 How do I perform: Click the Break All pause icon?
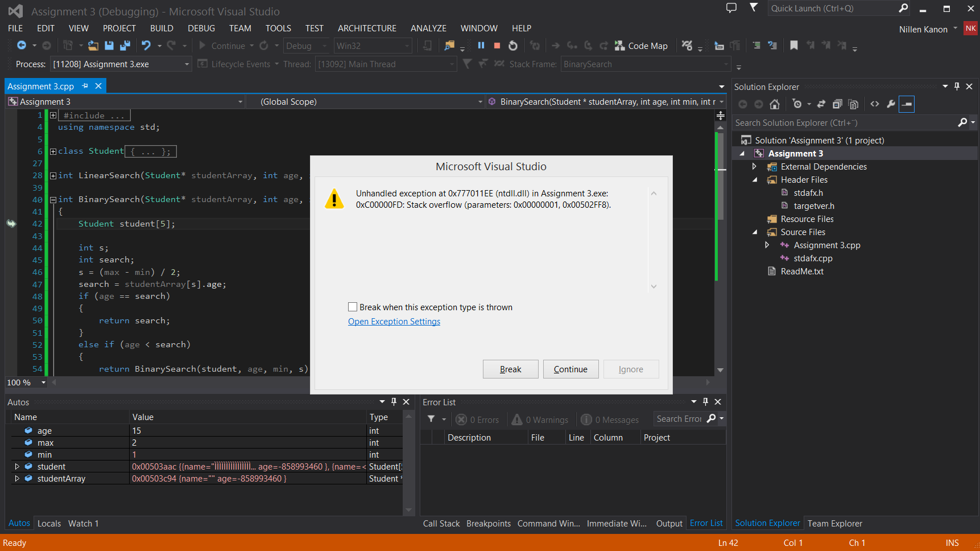tap(481, 46)
